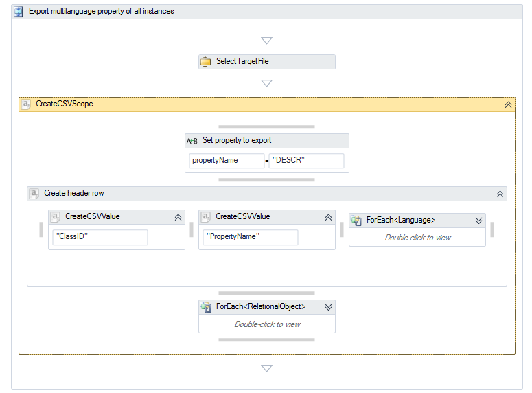Collapse the CreateCSVScope activity
Viewport: 532px width, 393px height.
(x=508, y=104)
